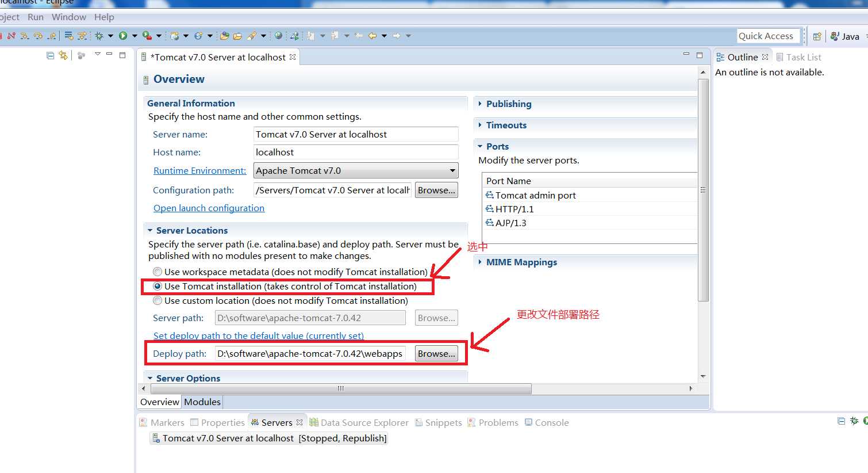Click the Quick Access search field
This screenshot has width=868, height=473.
[769, 36]
